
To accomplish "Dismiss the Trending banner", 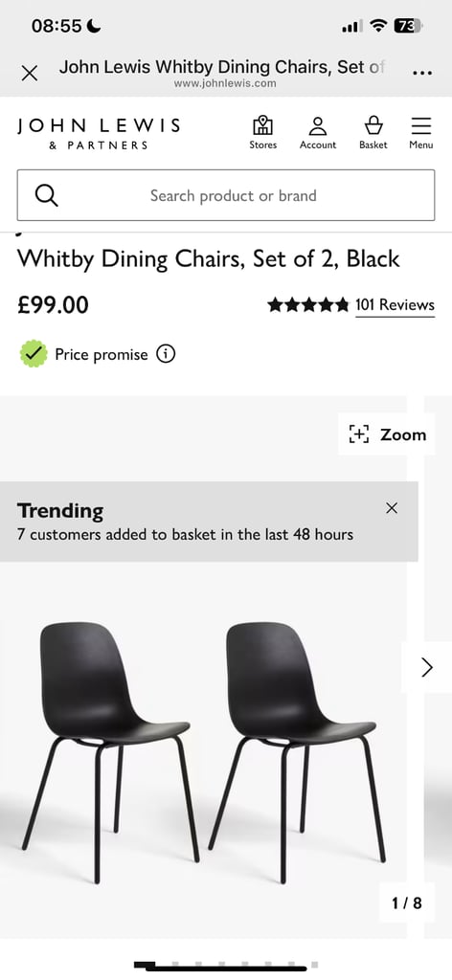I will (392, 508).
